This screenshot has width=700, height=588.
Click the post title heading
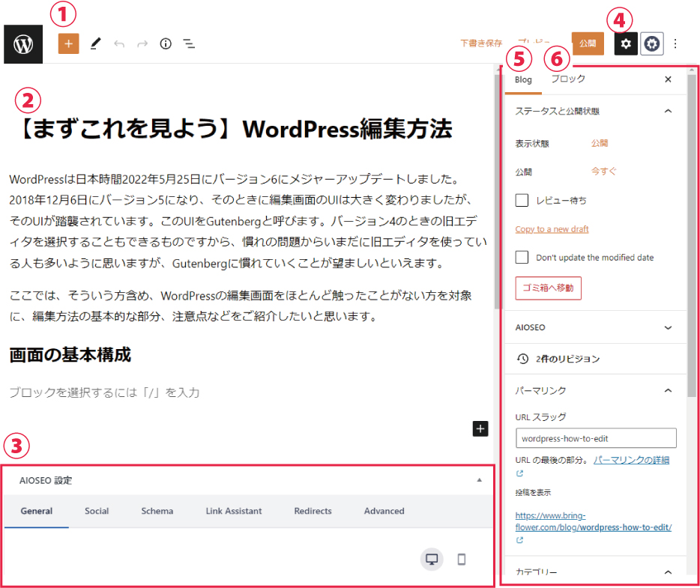coord(235,129)
